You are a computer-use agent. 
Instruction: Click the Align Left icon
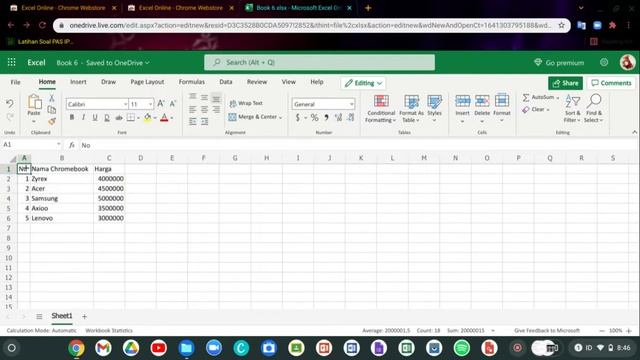[193, 109]
